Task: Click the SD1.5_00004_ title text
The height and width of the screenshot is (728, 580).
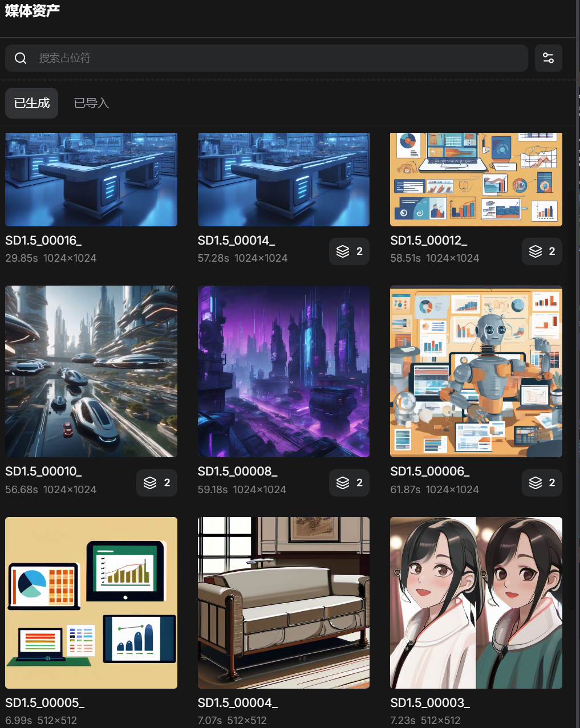Action: point(238,703)
